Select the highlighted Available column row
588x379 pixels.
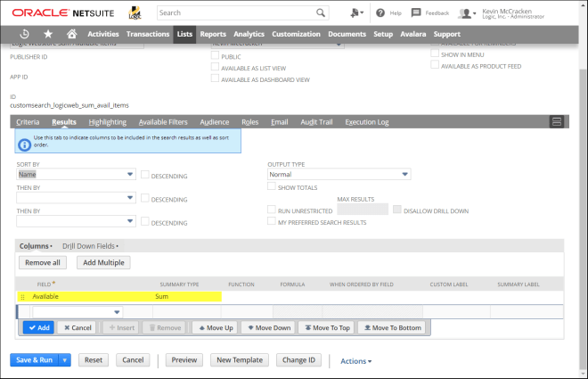click(120, 295)
